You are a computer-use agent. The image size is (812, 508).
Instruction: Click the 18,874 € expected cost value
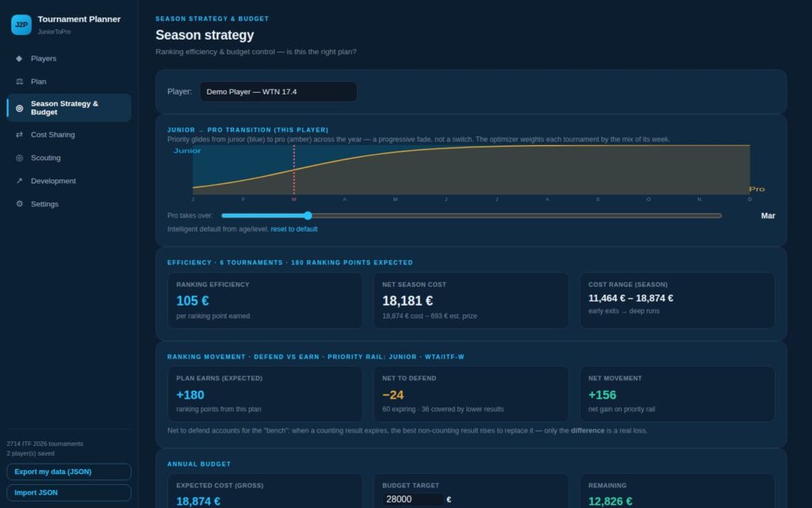point(197,502)
